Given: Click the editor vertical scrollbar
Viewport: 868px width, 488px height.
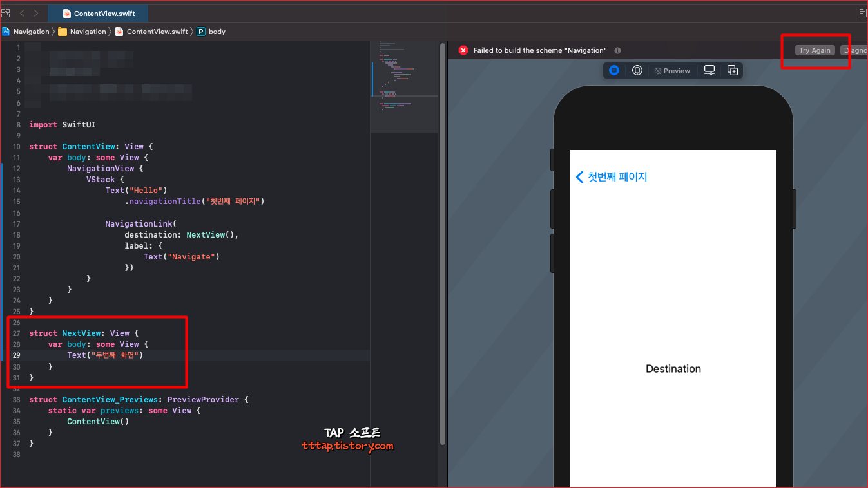Looking at the screenshot, I should pos(442,245).
